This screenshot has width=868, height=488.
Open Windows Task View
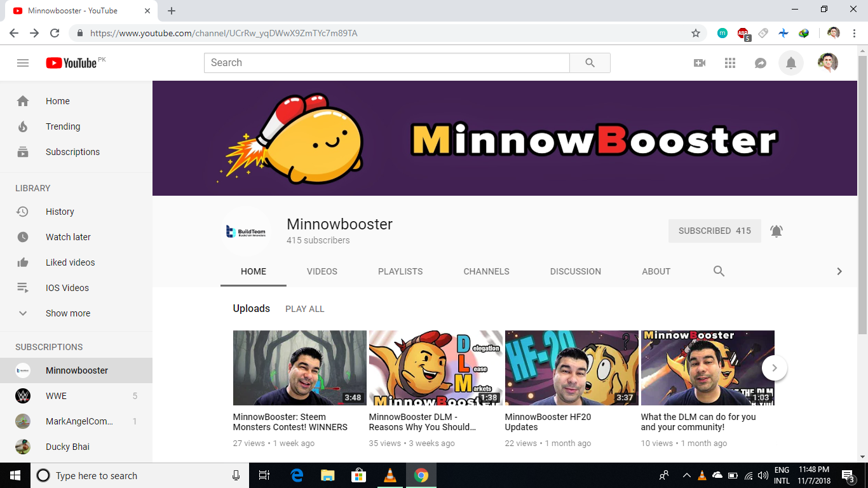(x=264, y=475)
